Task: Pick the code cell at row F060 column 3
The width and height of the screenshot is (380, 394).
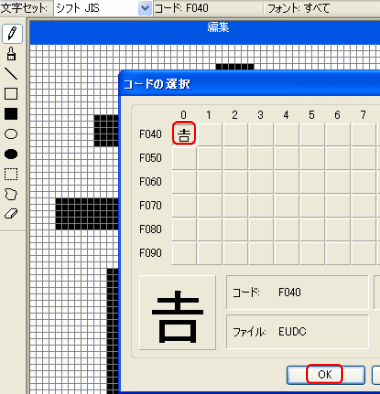Action: (x=261, y=182)
